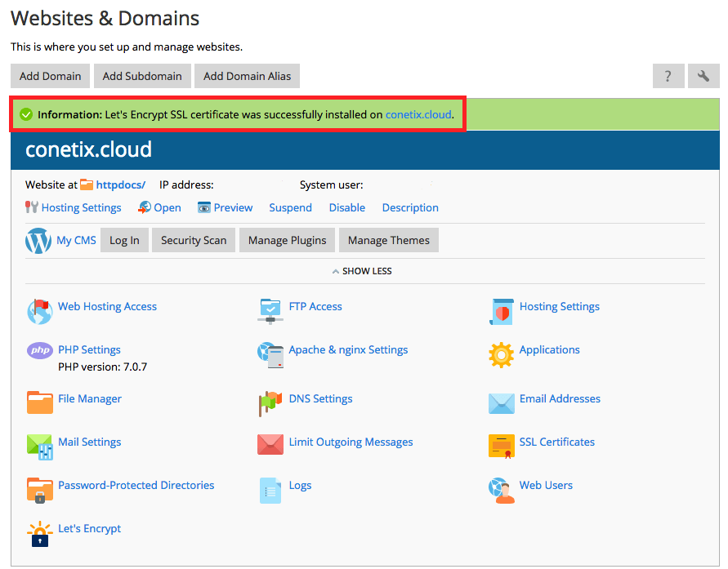Open the PHP Settings icon

click(x=39, y=350)
